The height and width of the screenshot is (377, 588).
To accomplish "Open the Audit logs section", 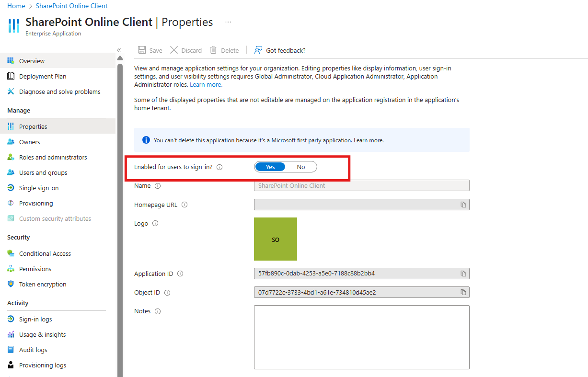I will (33, 349).
